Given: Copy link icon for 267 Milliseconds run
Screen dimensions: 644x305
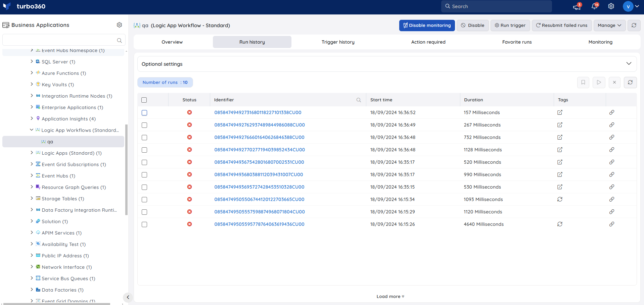Looking at the screenshot, I should [x=612, y=125].
